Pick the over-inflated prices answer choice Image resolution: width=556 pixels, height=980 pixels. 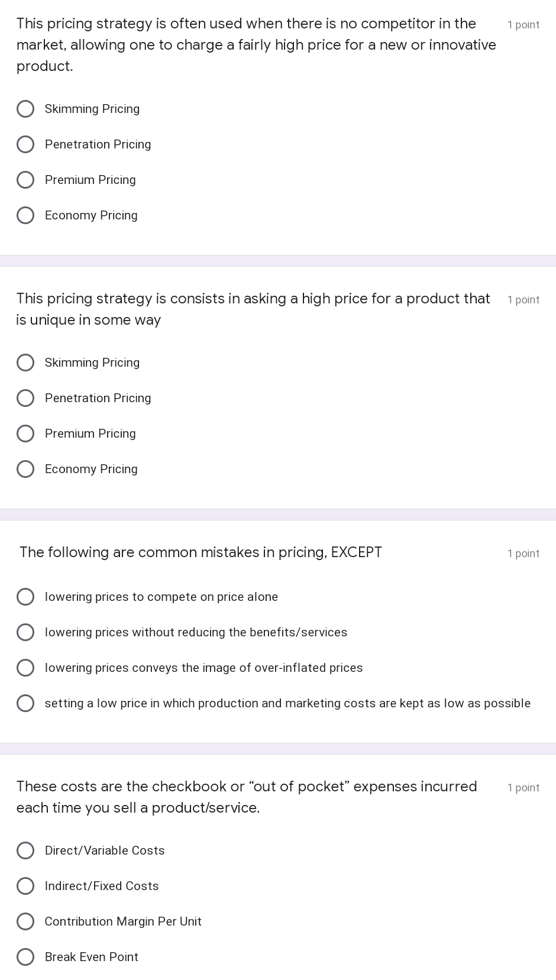[x=25, y=668]
